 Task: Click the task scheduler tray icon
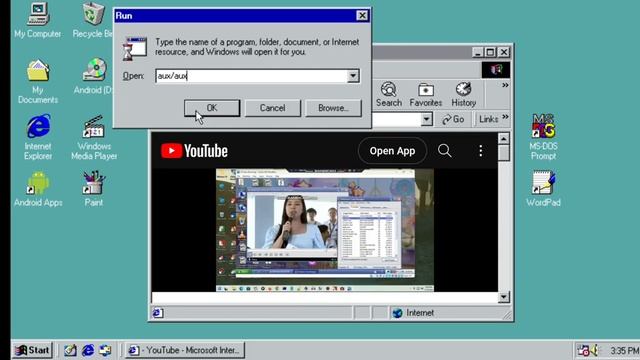(x=582, y=350)
